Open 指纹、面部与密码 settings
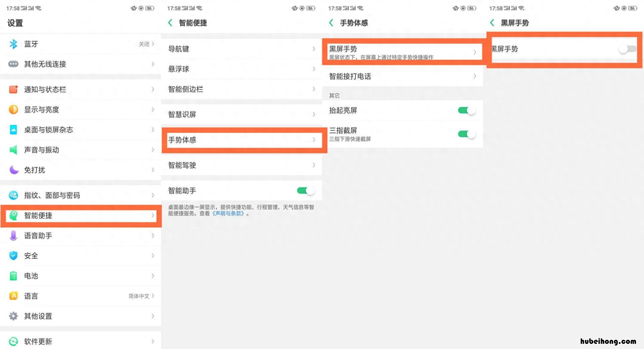The image size is (644, 349). pos(80,195)
